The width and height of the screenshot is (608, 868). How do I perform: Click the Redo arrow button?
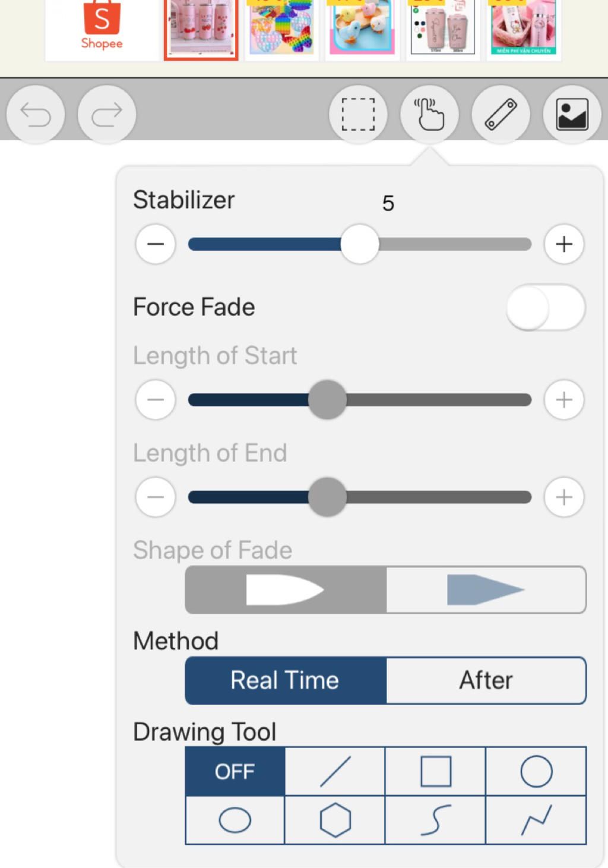pos(107,114)
